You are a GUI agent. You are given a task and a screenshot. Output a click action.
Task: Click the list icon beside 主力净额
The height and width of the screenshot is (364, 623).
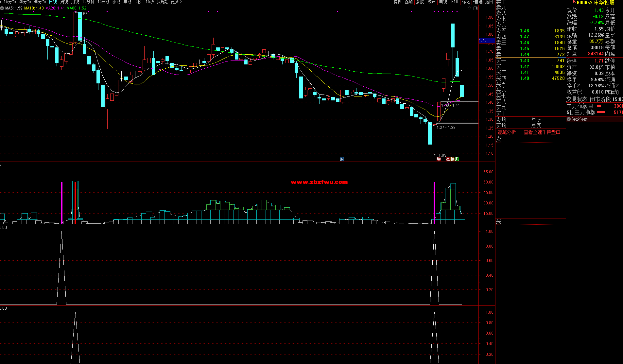pos(590,106)
